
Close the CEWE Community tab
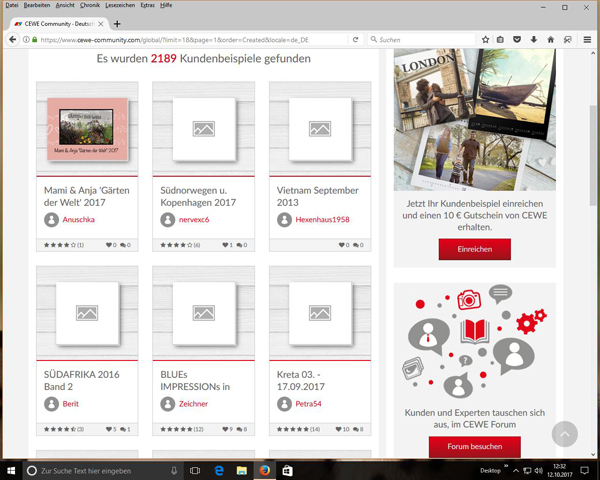click(x=101, y=24)
